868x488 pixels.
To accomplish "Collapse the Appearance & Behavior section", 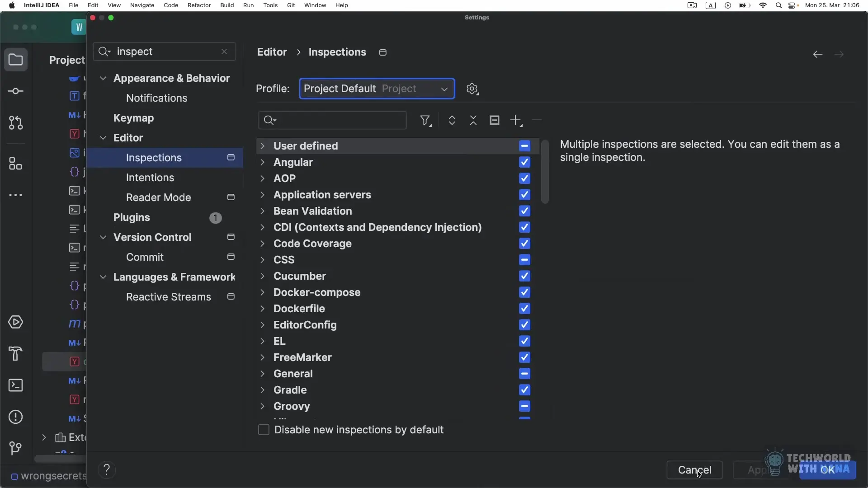I will (103, 78).
